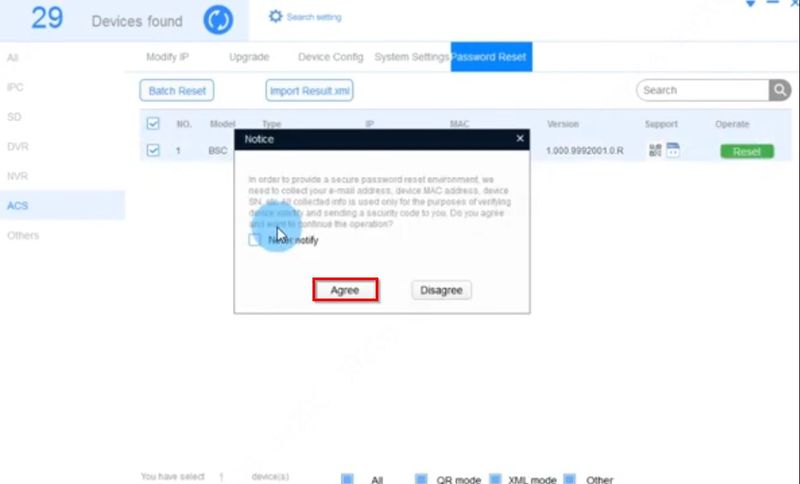Toggle the XML mode filter
This screenshot has height=484, width=800.
(495, 479)
